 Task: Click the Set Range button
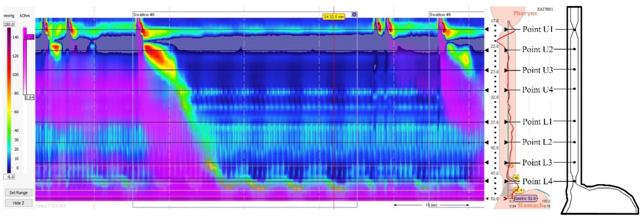[x=18, y=193]
